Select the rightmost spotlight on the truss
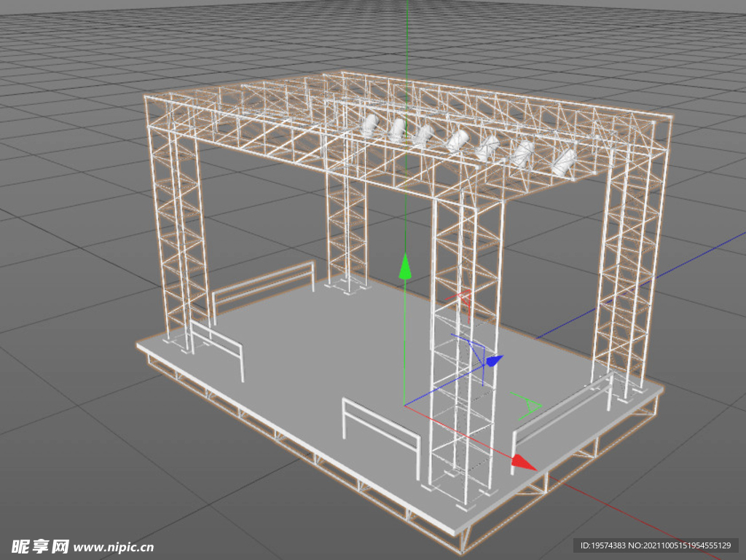746x560 pixels. coord(564,162)
